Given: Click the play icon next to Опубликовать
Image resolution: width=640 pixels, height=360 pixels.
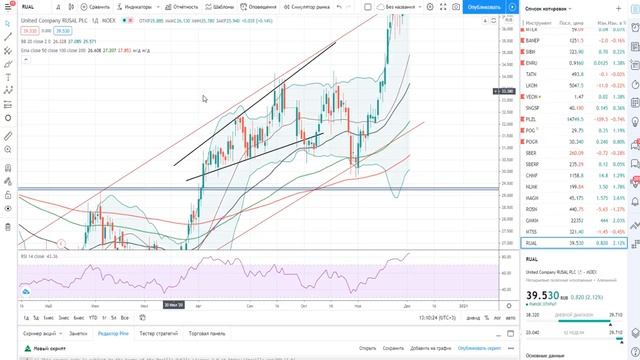Looking at the screenshot, I should [512, 7].
